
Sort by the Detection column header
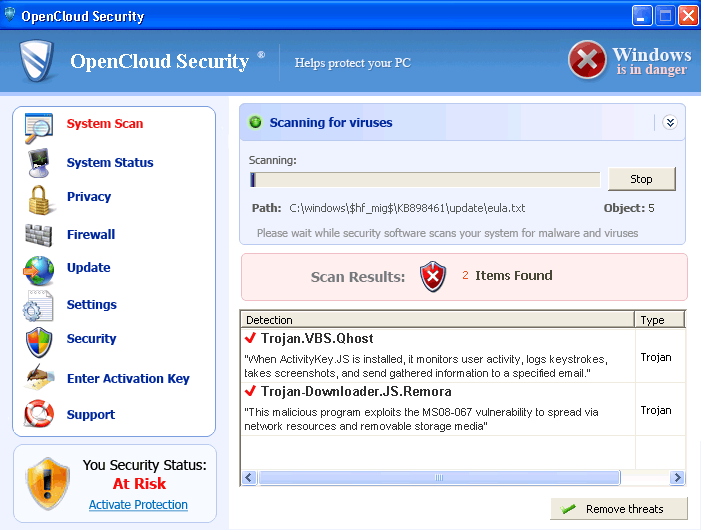437,320
